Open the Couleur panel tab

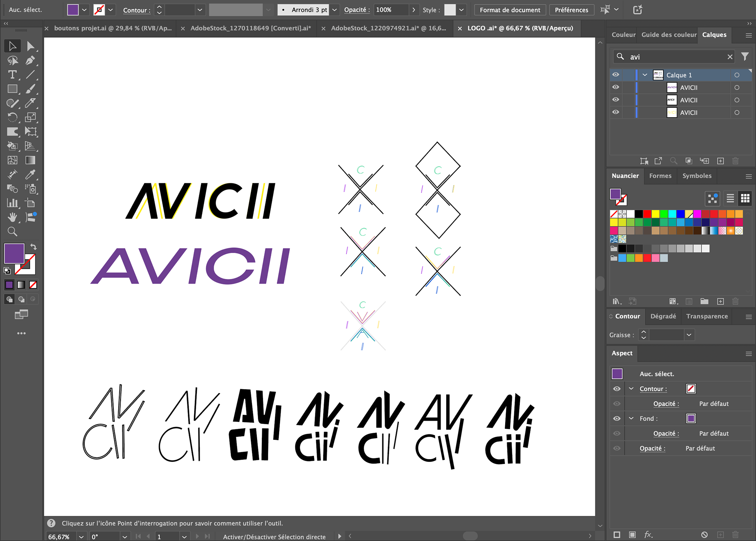point(623,35)
